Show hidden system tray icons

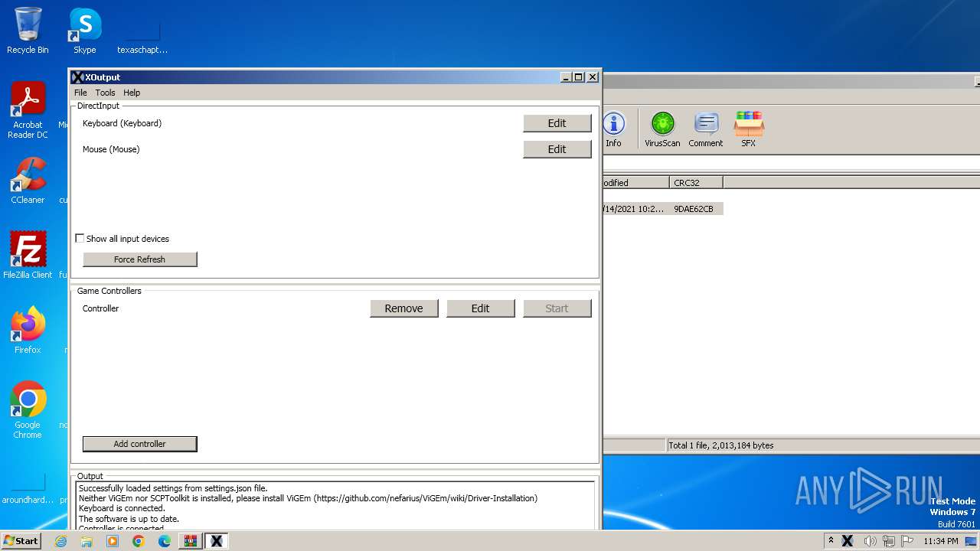[831, 540]
